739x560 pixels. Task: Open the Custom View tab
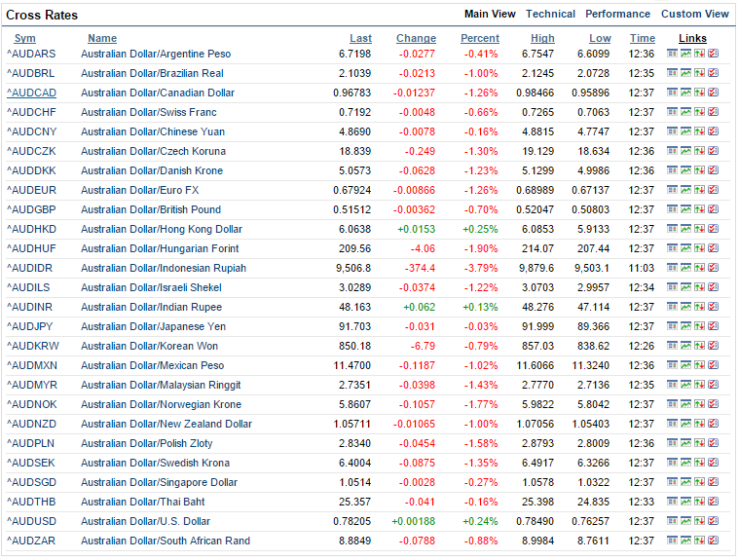point(694,15)
